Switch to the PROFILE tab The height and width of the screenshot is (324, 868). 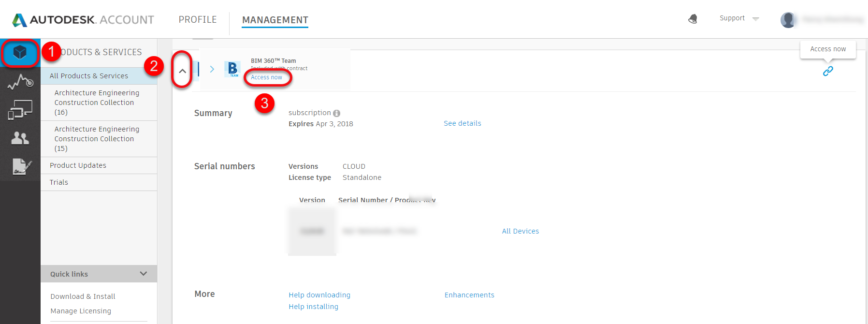198,19
